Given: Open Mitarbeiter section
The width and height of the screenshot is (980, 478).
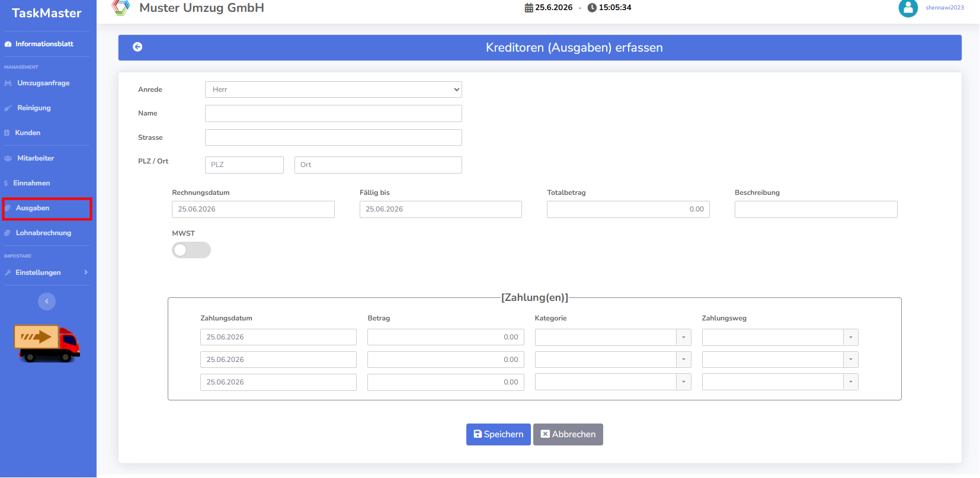Looking at the screenshot, I should [36, 159].
